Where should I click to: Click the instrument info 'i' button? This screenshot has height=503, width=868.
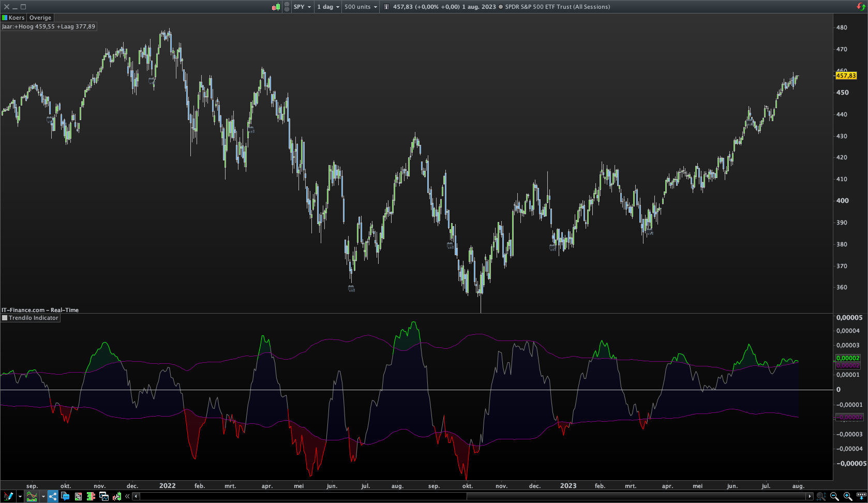(386, 7)
